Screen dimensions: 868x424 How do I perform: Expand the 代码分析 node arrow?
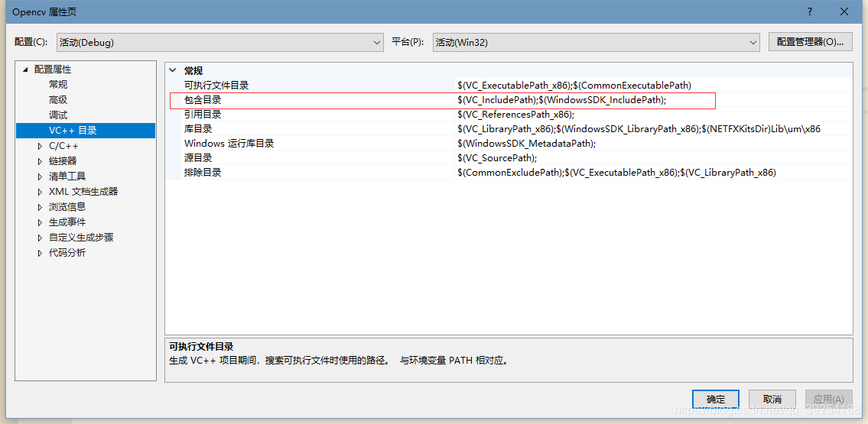[x=40, y=253]
